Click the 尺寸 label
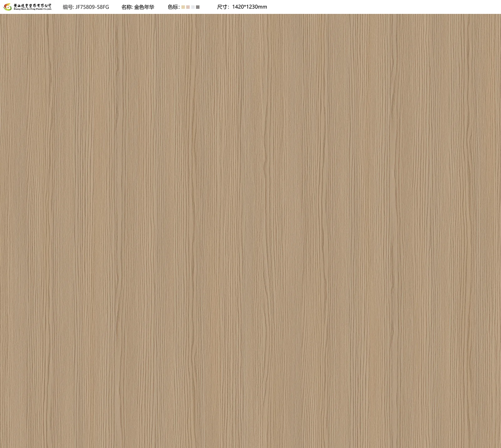501x448 pixels. coord(223,7)
